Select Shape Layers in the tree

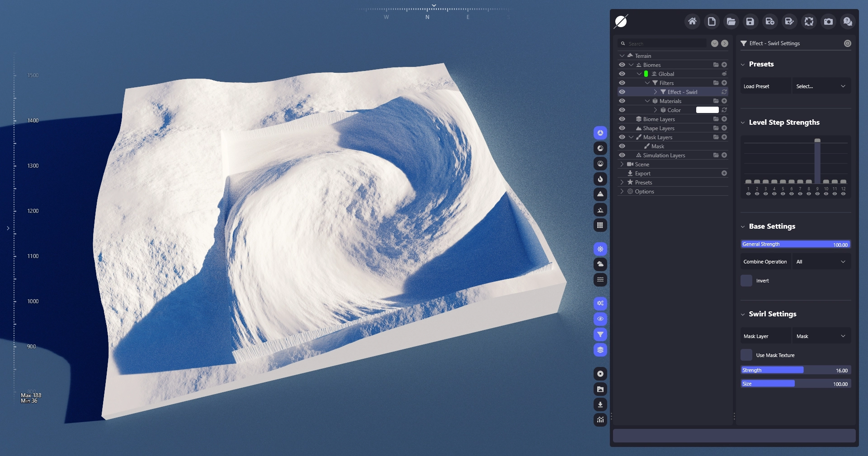tap(658, 128)
